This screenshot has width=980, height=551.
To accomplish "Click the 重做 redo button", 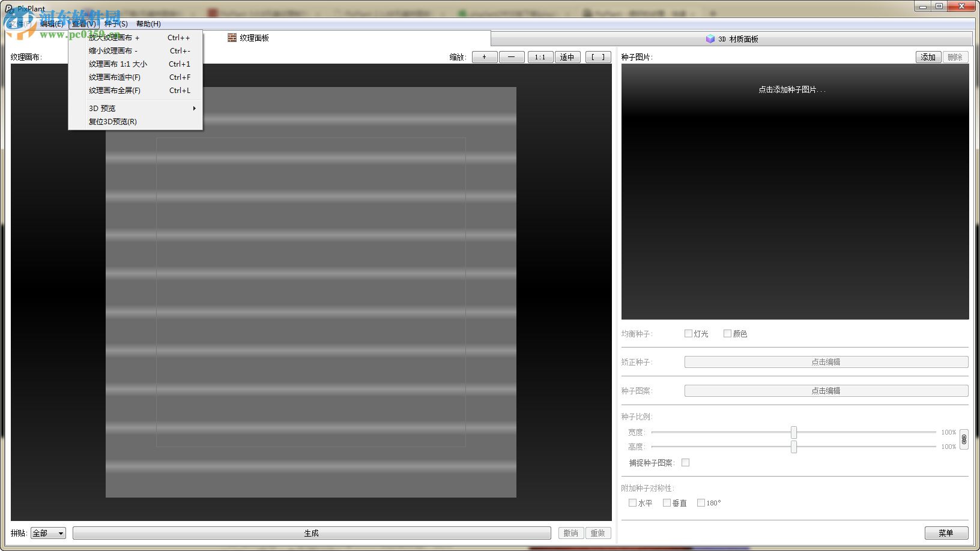I will [x=598, y=533].
